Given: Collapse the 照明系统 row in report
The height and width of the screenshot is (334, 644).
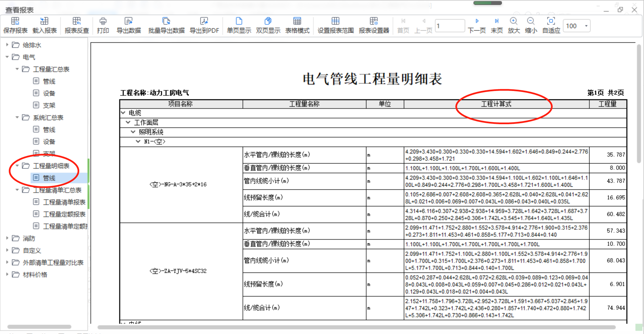Looking at the screenshot, I should pyautogui.click(x=133, y=132).
